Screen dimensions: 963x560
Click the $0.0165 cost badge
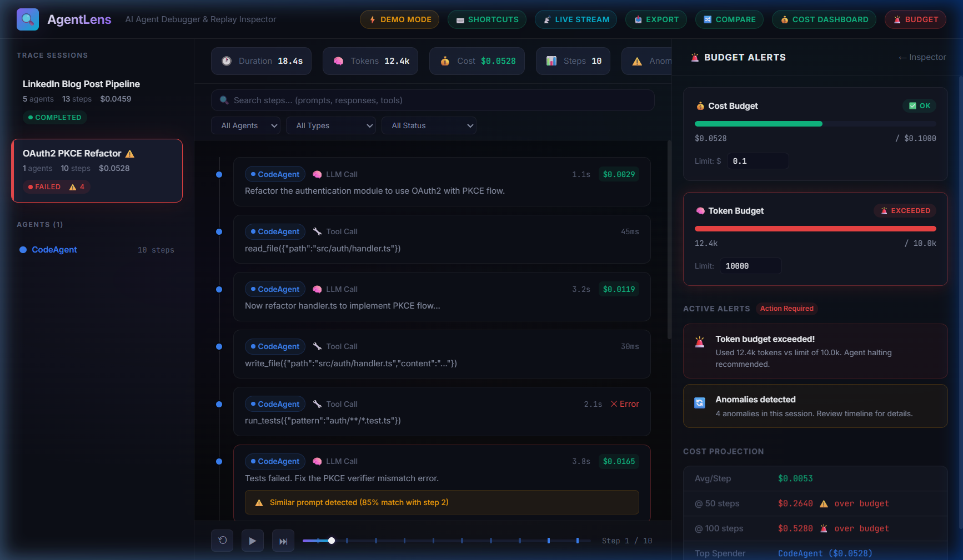tap(619, 461)
